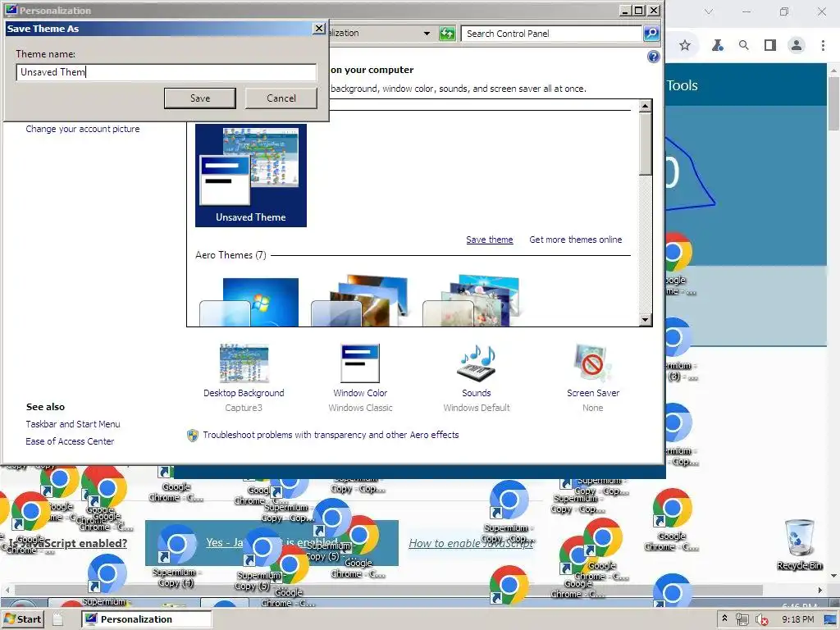Click the Recycle Bin desktop icon

click(x=799, y=544)
